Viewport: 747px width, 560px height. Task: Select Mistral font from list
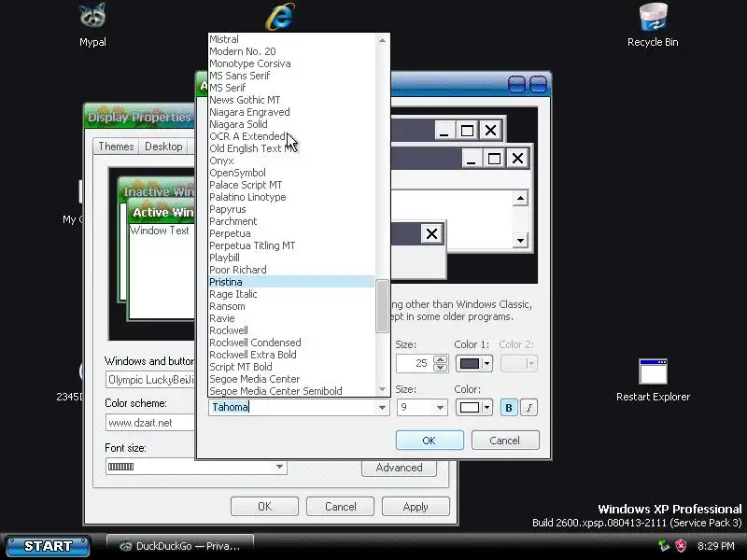(291, 39)
